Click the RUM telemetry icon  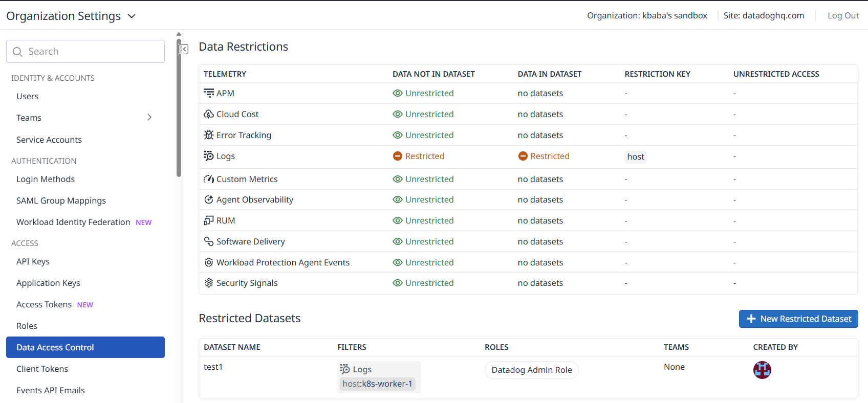pos(209,220)
